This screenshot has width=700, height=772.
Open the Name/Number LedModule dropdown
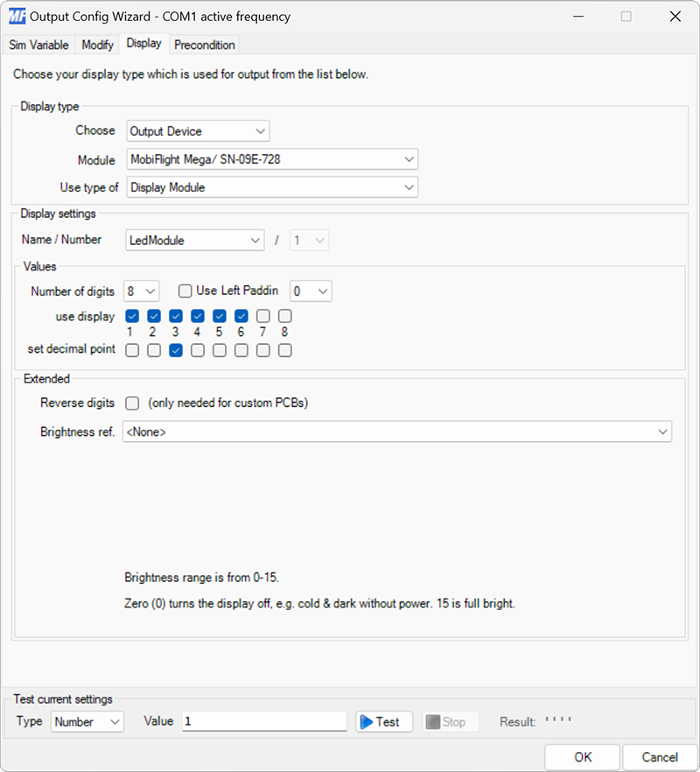[194, 240]
